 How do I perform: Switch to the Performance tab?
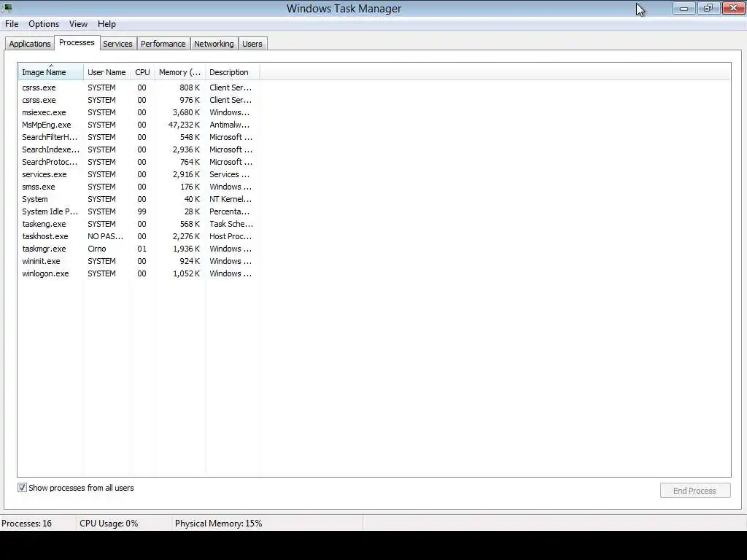coord(163,44)
